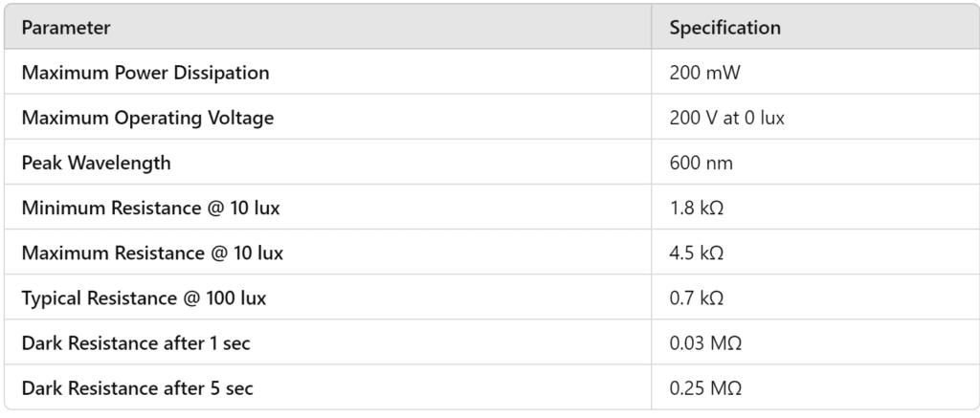Screen dimensions: 980x418
Task: Click the Specification column header
Action: (724, 28)
